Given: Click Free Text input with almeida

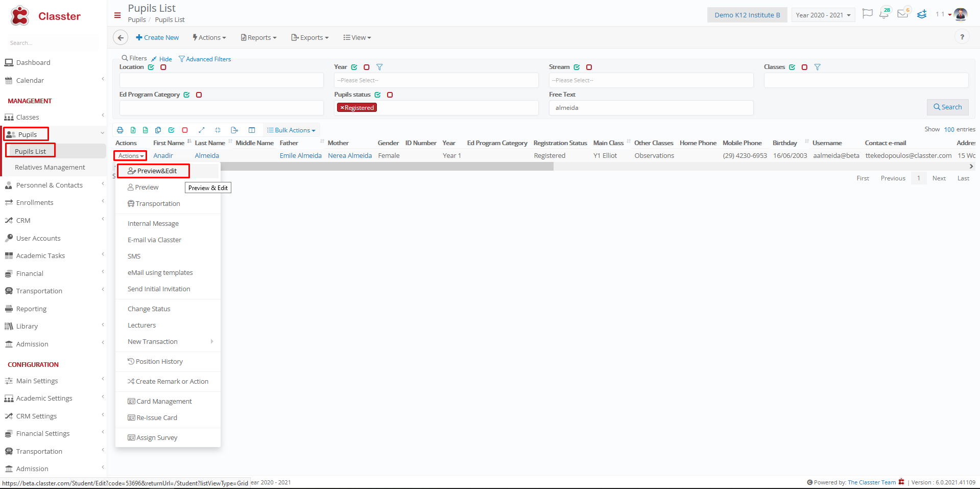Looking at the screenshot, I should coord(651,108).
